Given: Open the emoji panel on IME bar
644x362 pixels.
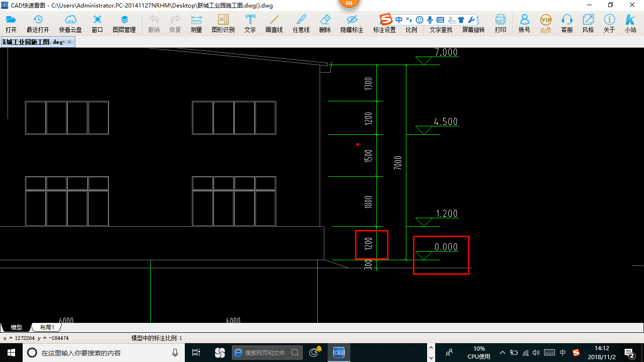Looking at the screenshot, I should coord(419,19).
